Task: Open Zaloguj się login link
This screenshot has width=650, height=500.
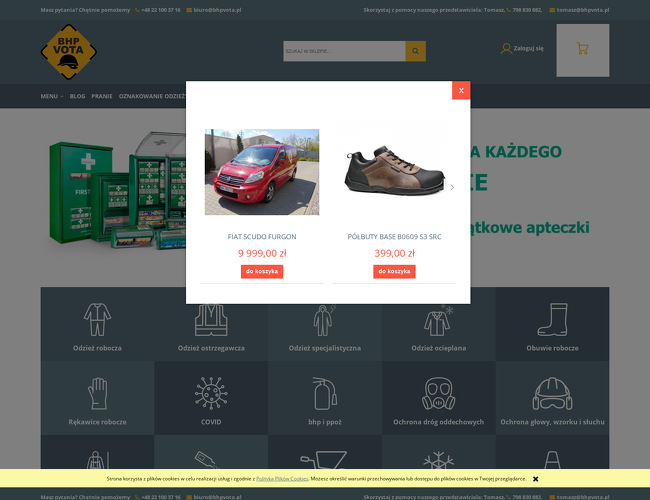Action: [x=529, y=49]
